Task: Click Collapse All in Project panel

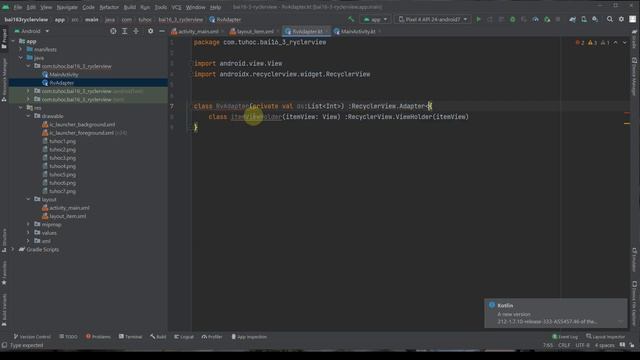Action: point(136,31)
